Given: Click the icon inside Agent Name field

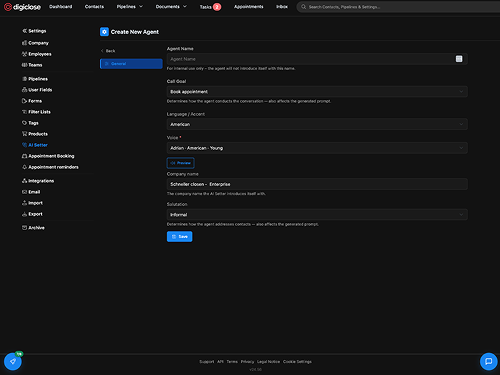Looking at the screenshot, I should coord(459,59).
